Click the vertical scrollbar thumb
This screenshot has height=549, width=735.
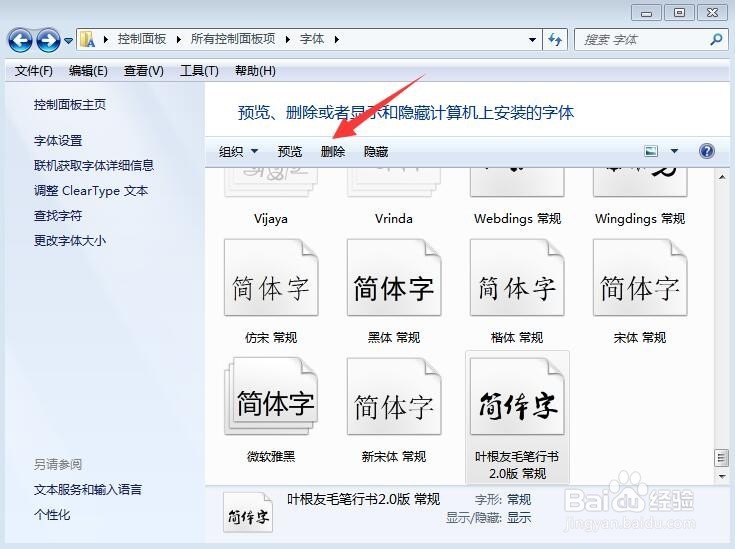[722, 458]
